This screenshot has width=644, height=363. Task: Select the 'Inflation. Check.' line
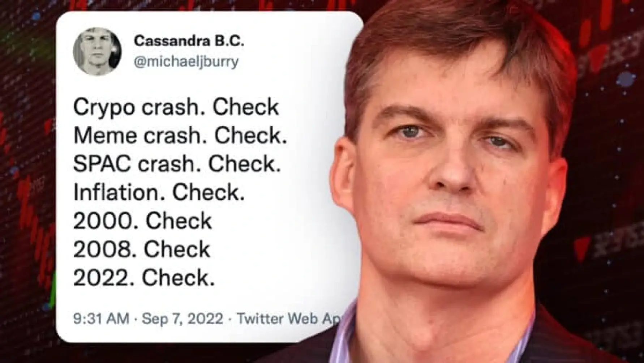(x=159, y=192)
